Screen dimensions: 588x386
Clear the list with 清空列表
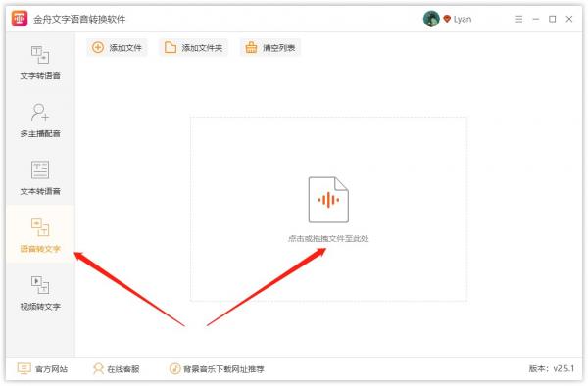tap(270, 48)
